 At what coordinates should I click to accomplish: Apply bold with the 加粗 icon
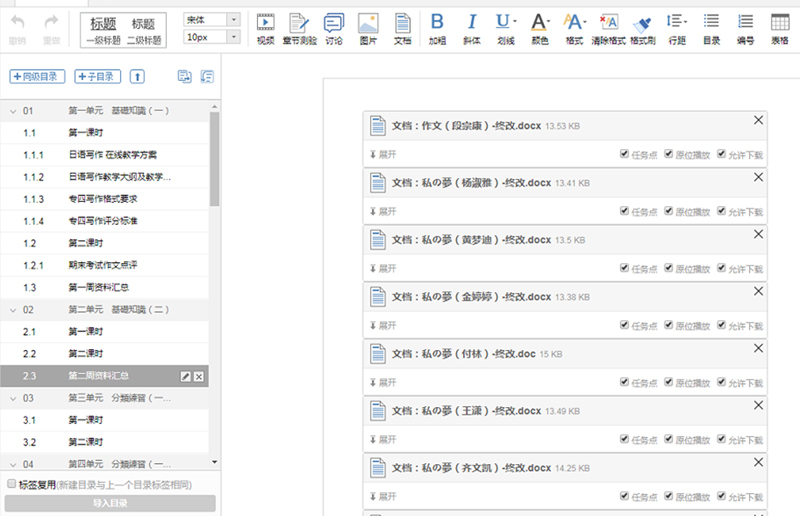437,28
